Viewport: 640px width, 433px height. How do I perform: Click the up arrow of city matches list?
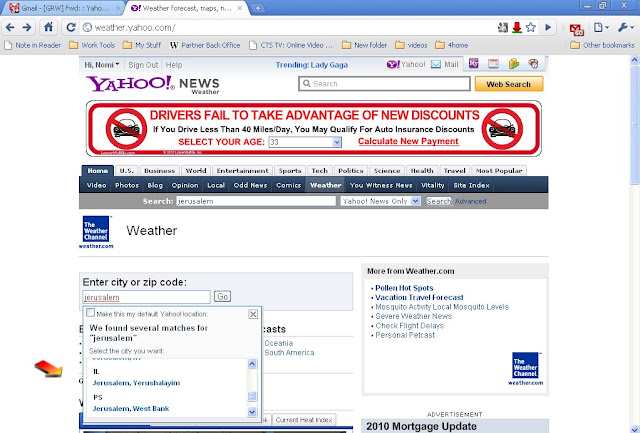coord(252,364)
